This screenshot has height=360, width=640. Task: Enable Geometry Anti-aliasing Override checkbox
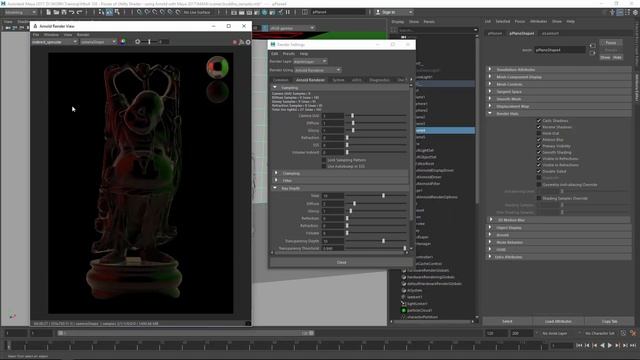point(539,184)
